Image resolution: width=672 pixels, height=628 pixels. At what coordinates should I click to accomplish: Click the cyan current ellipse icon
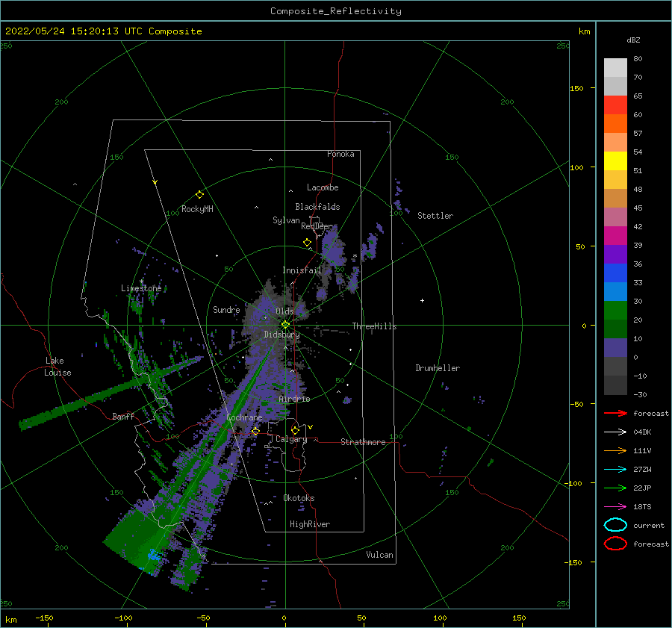click(x=615, y=525)
